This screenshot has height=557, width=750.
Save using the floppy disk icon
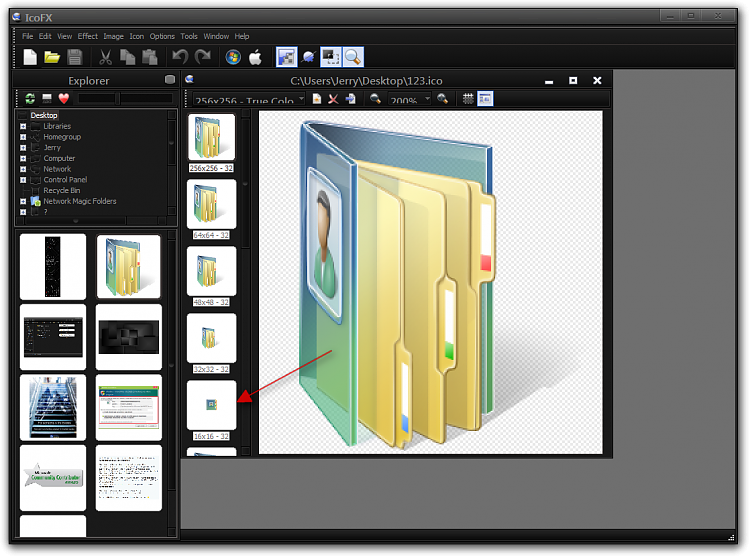[x=75, y=57]
